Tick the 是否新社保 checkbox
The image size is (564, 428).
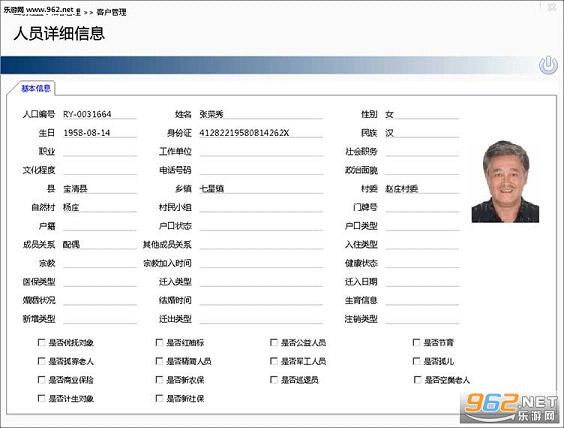point(159,398)
